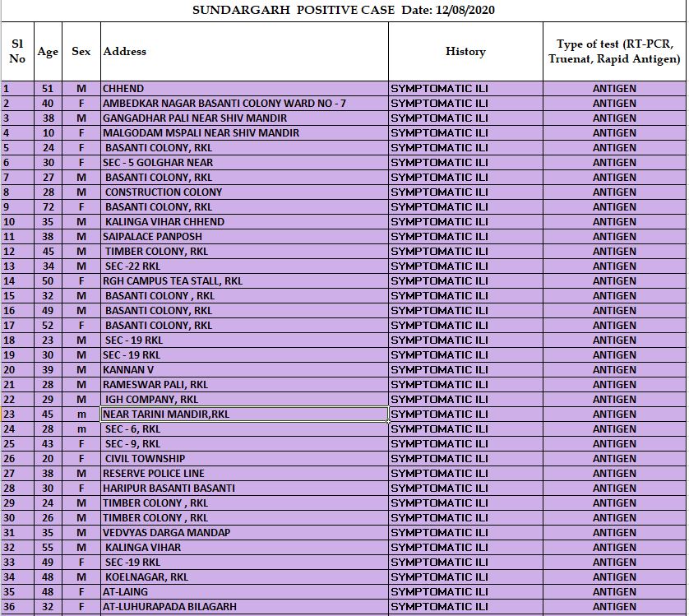
Task: Select the 'NEAR TARINI MANDIR,RKL' active cell
Action: tap(244, 415)
